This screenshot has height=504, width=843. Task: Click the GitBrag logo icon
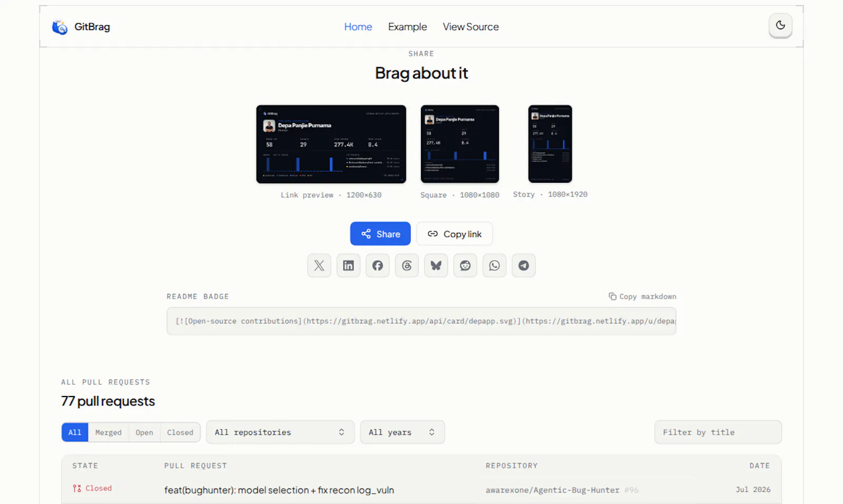point(60,27)
